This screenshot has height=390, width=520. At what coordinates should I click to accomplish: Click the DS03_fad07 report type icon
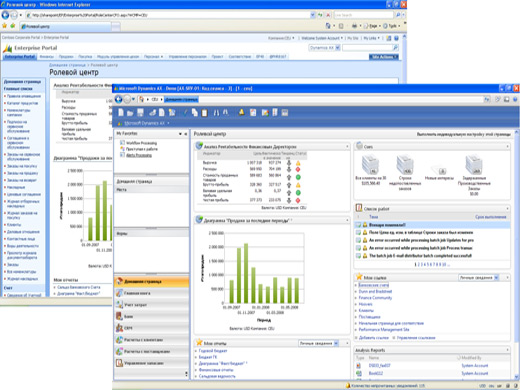(x=359, y=366)
